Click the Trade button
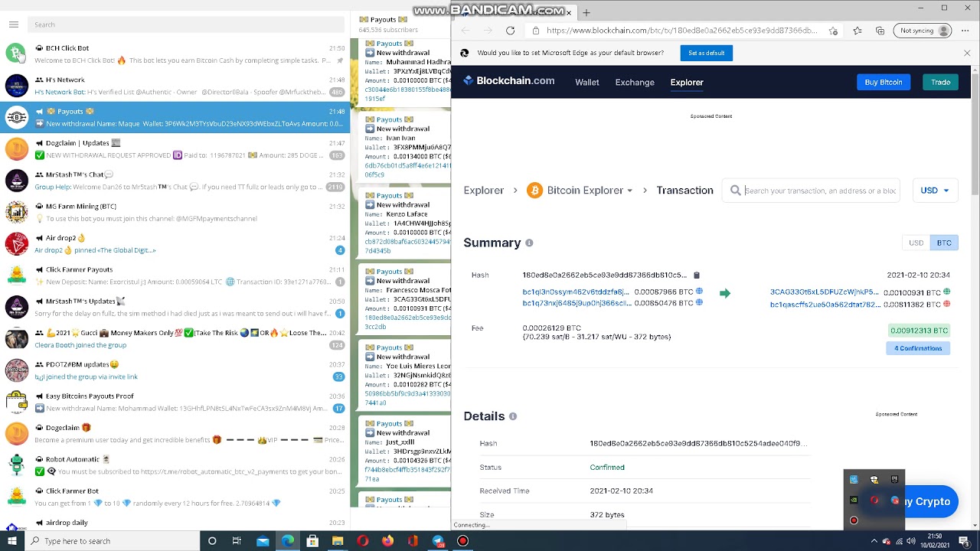 tap(941, 82)
